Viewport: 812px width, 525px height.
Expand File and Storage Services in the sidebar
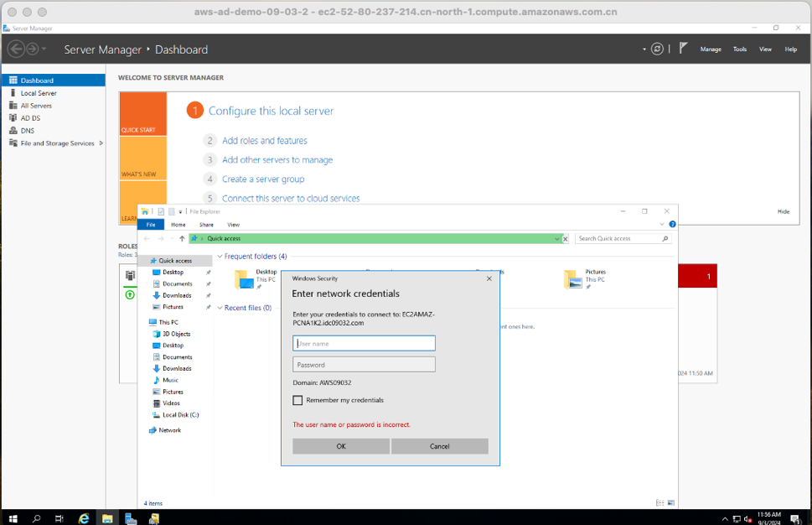100,143
